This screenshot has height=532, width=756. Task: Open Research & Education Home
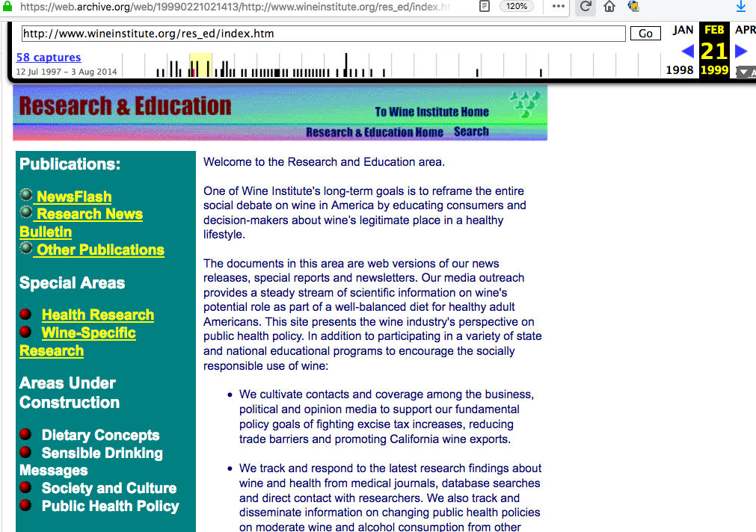375,132
